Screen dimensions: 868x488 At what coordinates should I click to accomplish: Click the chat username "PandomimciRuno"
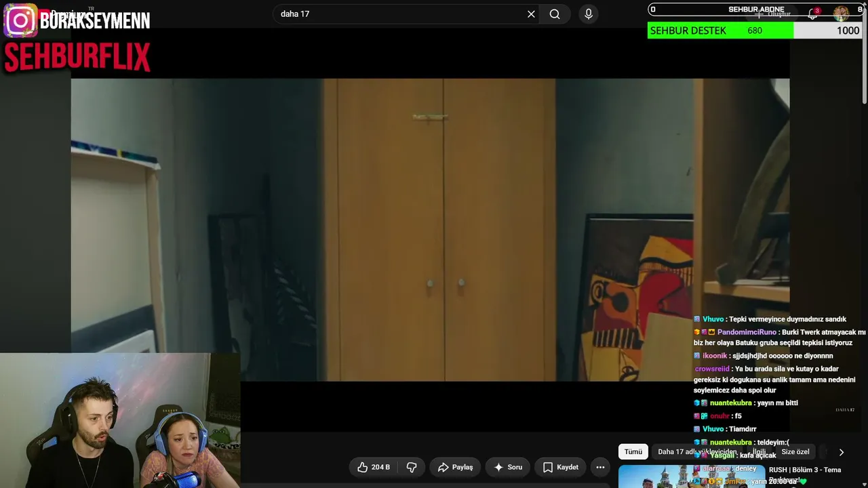point(747,332)
